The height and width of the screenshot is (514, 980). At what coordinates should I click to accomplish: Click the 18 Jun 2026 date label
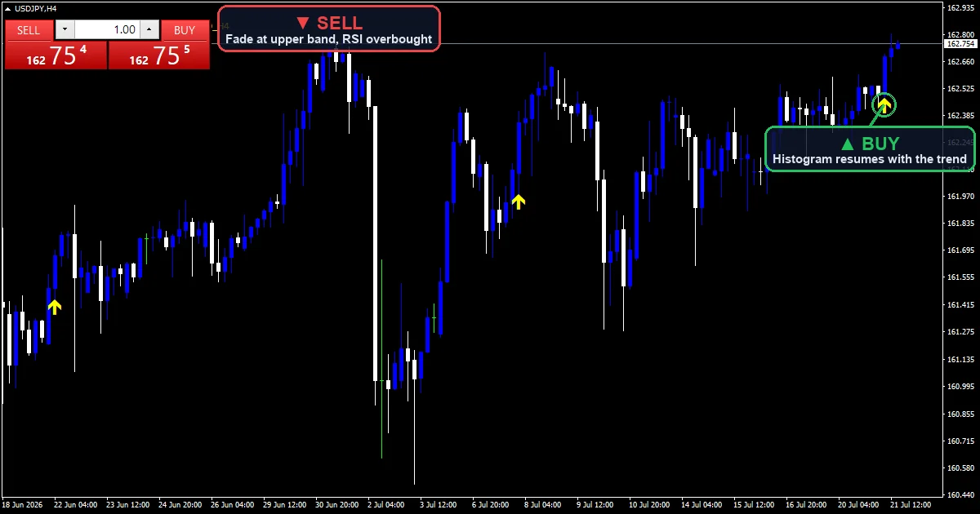coord(22,505)
